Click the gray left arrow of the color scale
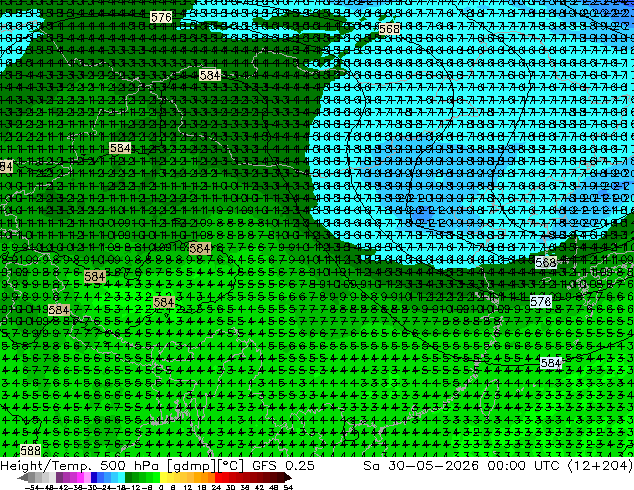This screenshot has width=634, height=490. (x=23, y=478)
